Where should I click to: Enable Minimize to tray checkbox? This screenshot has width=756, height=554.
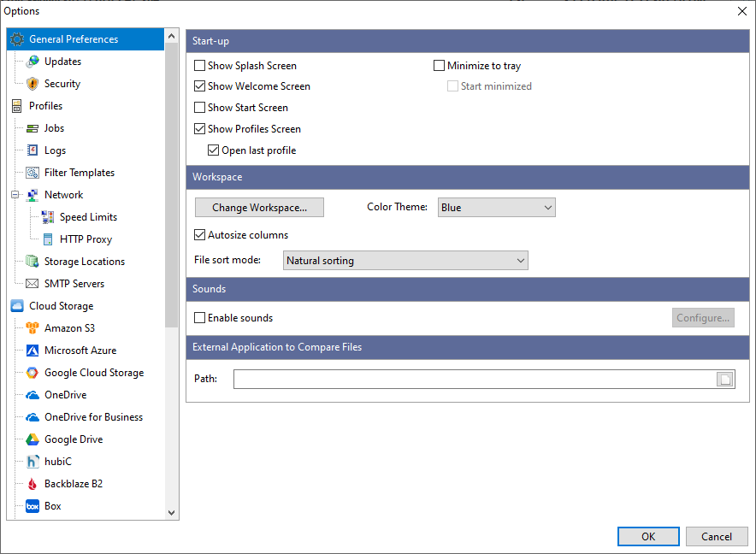[x=439, y=66]
